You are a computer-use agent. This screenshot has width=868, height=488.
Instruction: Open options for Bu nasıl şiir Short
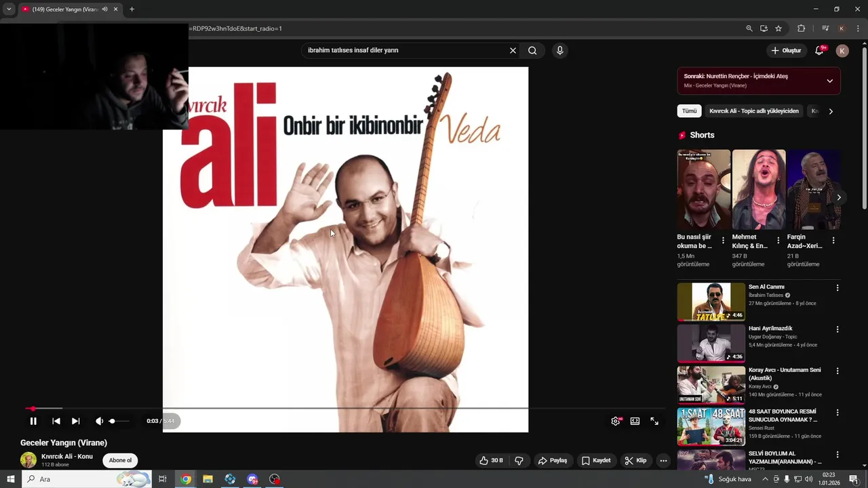(x=723, y=241)
